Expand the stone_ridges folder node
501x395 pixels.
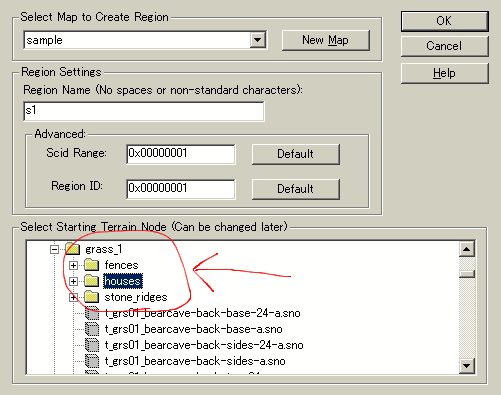click(x=73, y=297)
